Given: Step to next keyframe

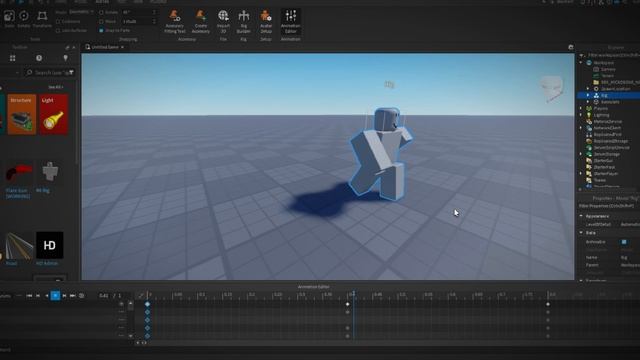Looking at the screenshot, I should 64,296.
